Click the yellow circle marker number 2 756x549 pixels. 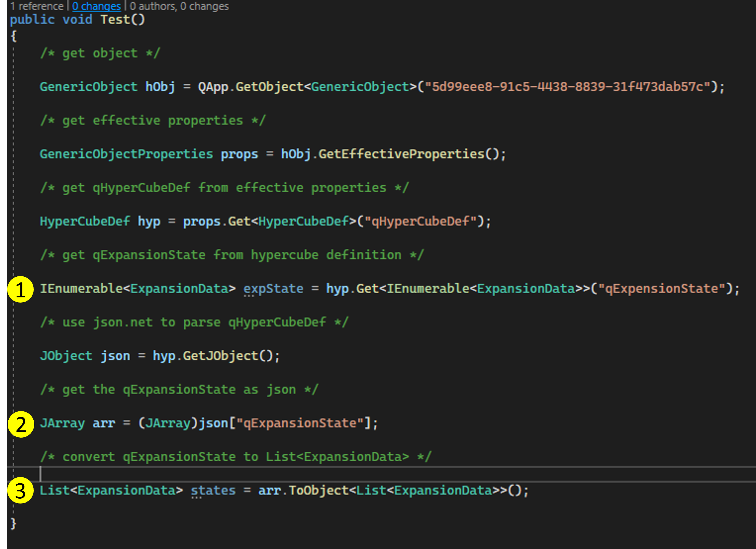click(x=21, y=424)
